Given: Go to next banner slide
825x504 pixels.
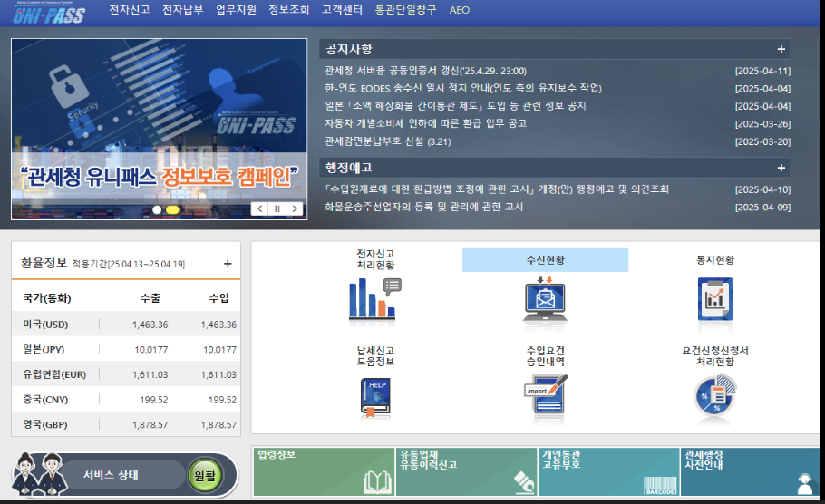Looking at the screenshot, I should click(295, 208).
